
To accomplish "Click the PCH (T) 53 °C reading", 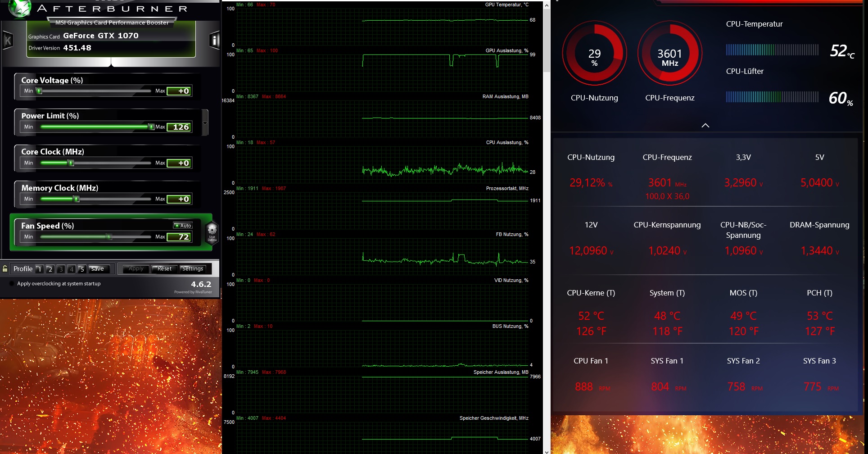I will click(x=819, y=316).
